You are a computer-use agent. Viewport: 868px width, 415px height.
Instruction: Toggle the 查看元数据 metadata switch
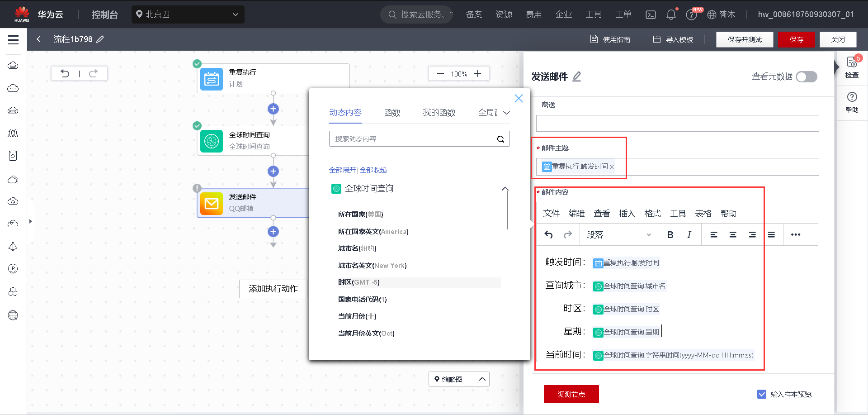[x=806, y=77]
